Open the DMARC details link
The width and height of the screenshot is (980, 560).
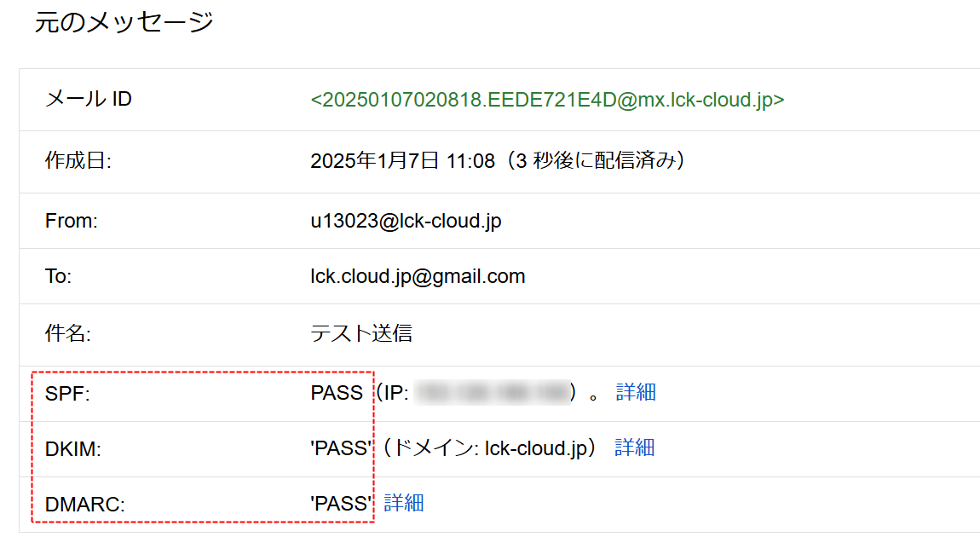[404, 503]
